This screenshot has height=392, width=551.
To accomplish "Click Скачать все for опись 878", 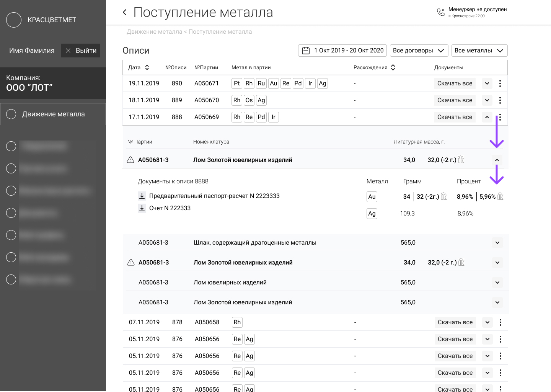I will [455, 322].
